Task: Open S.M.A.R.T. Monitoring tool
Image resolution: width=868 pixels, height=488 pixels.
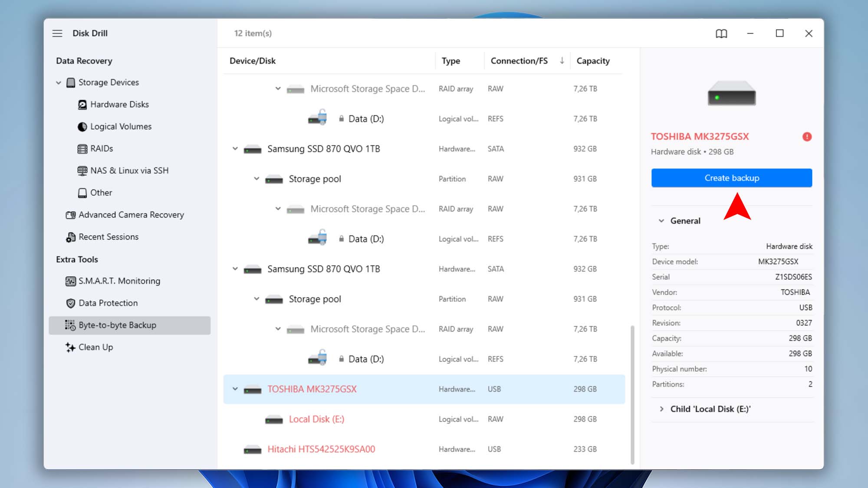Action: coord(119,281)
